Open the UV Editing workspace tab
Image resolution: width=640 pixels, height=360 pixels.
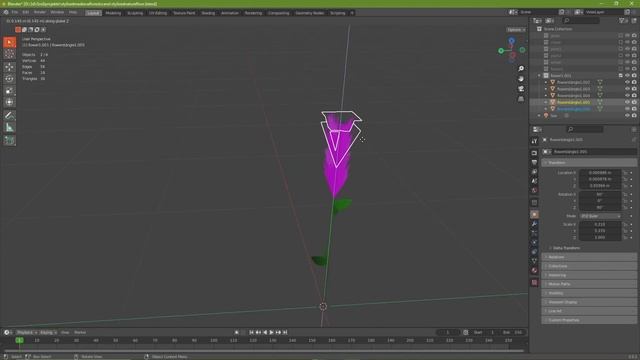tap(158, 13)
